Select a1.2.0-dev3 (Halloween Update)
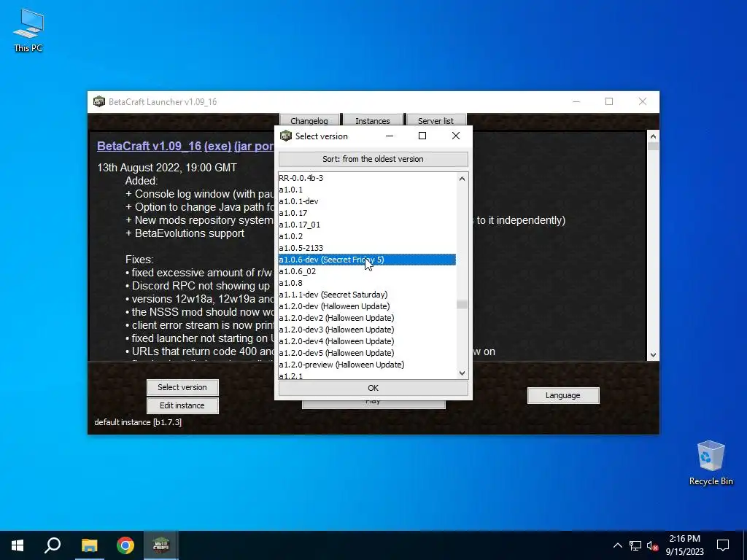 pyautogui.click(x=367, y=330)
